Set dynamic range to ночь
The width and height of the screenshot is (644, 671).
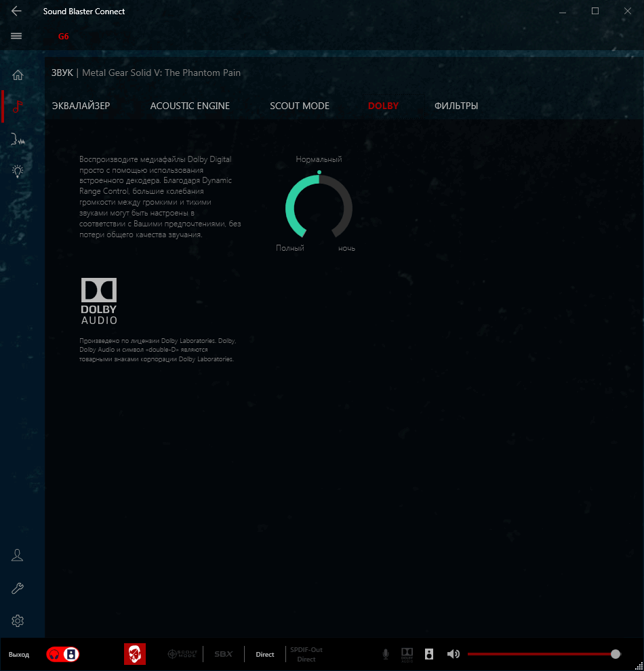coord(346,248)
